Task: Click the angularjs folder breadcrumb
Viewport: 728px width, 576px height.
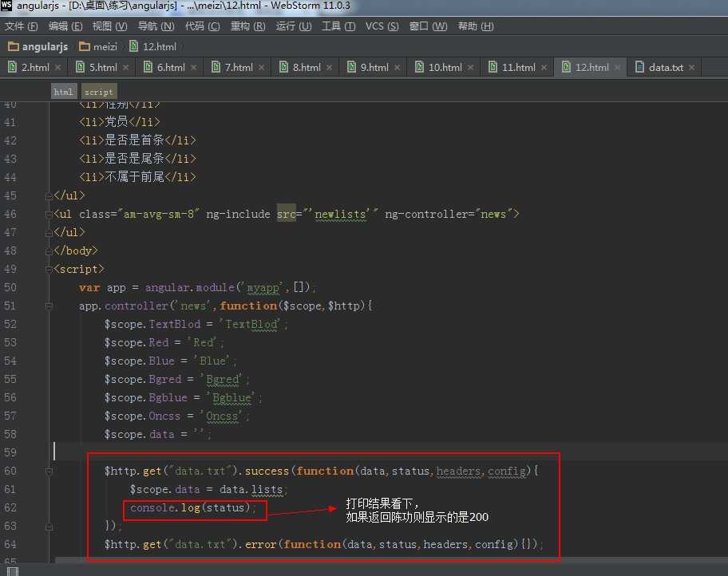Action: pos(38,47)
